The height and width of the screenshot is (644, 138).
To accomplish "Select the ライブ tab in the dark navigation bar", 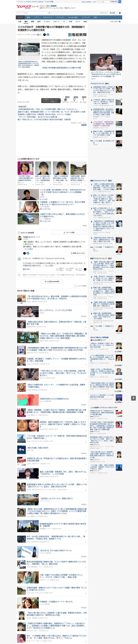I will pyautogui.click(x=37, y=17).
